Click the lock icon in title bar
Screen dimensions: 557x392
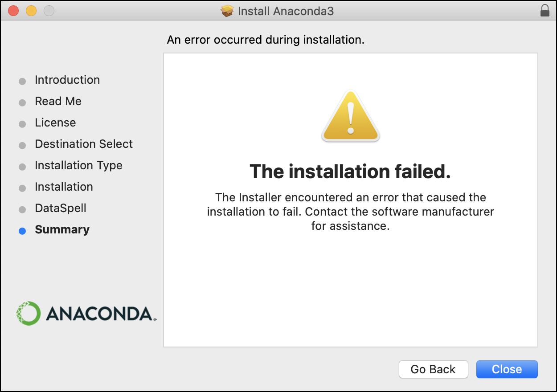click(x=545, y=11)
